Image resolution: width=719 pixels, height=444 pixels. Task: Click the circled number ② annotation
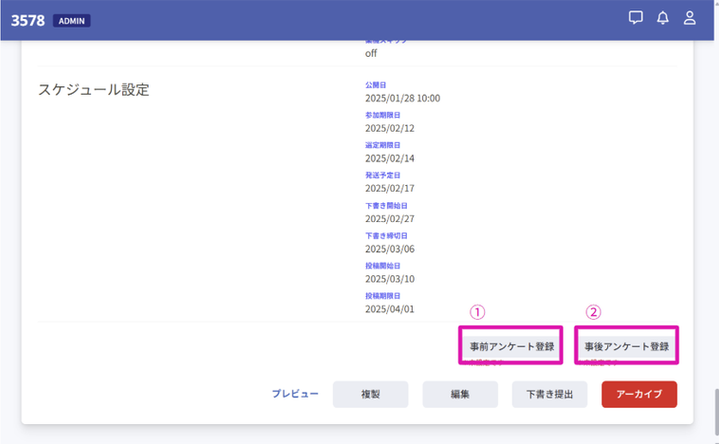point(593,312)
